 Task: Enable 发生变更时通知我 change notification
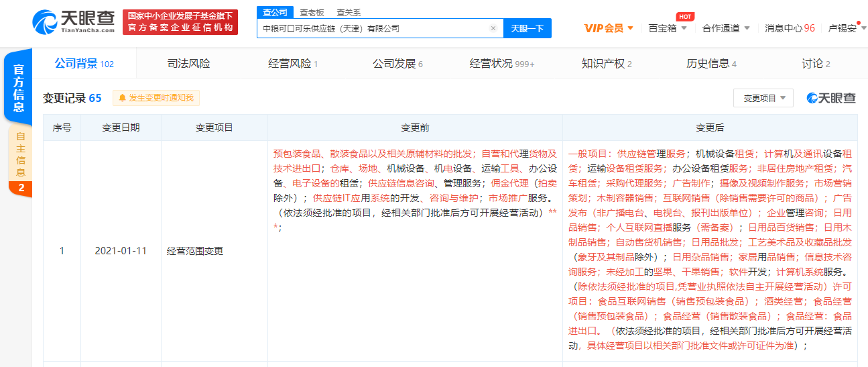[x=156, y=98]
